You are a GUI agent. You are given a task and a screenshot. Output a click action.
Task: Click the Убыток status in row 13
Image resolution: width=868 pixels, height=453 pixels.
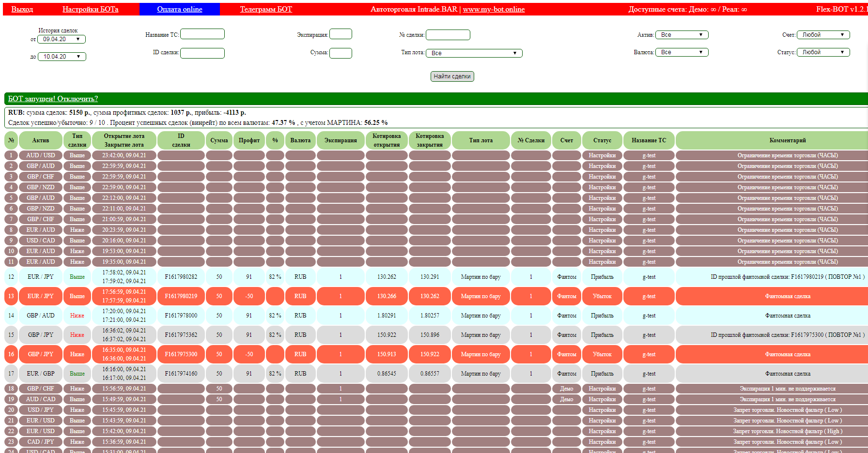[602, 296]
